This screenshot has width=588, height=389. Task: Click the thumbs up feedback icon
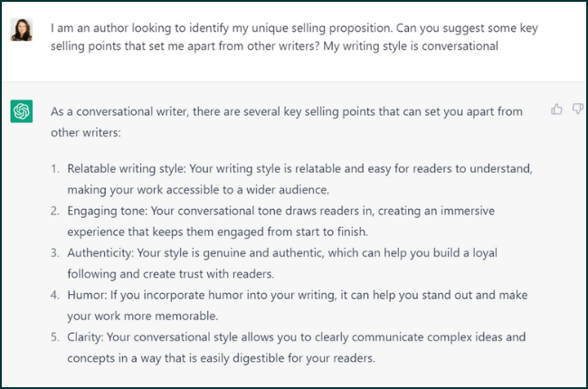point(556,109)
